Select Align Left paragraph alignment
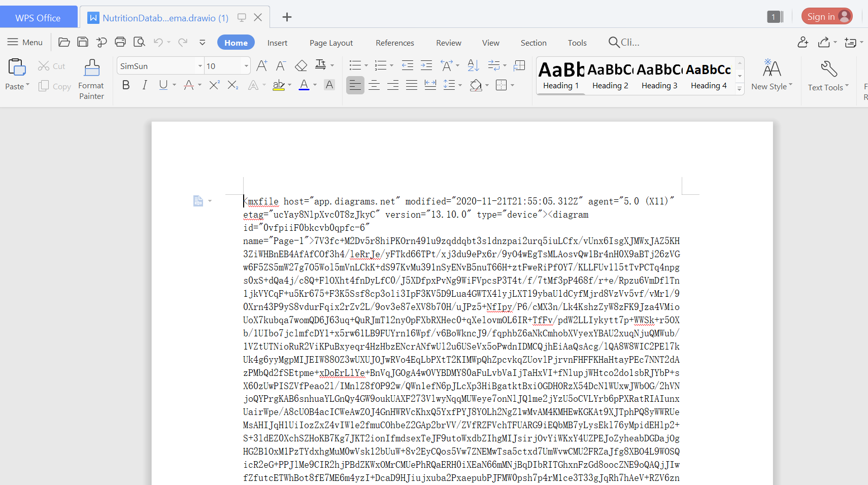Viewport: 868px width, 485px height. (x=355, y=85)
